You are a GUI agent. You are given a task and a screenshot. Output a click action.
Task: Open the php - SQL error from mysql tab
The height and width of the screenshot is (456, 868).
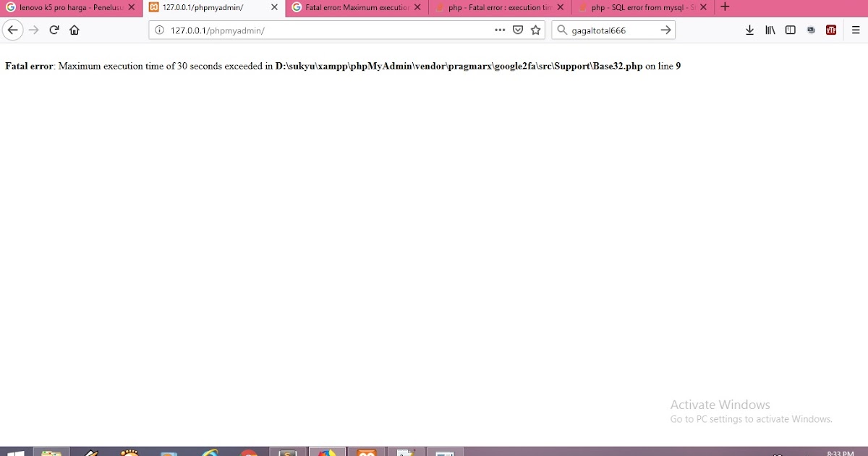click(x=643, y=7)
